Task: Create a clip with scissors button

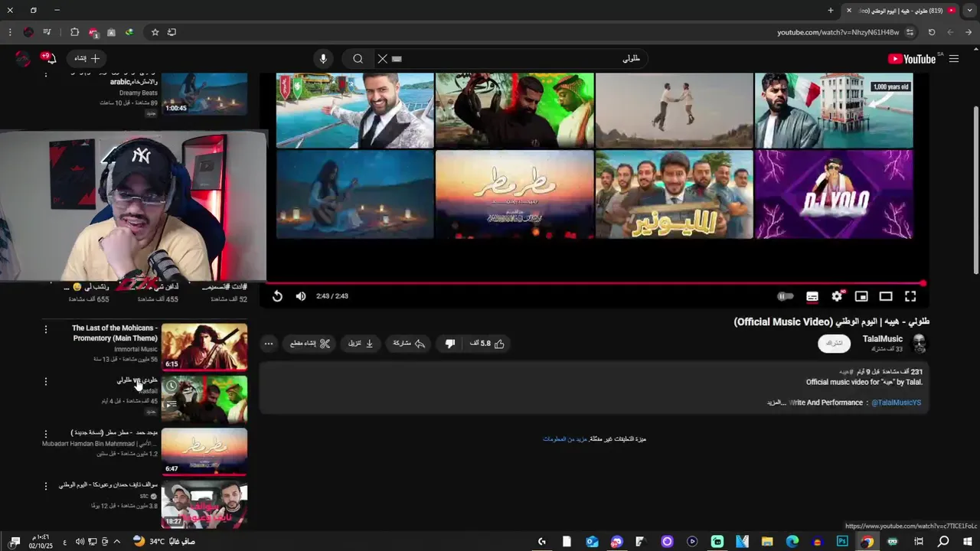Action: [x=310, y=344]
